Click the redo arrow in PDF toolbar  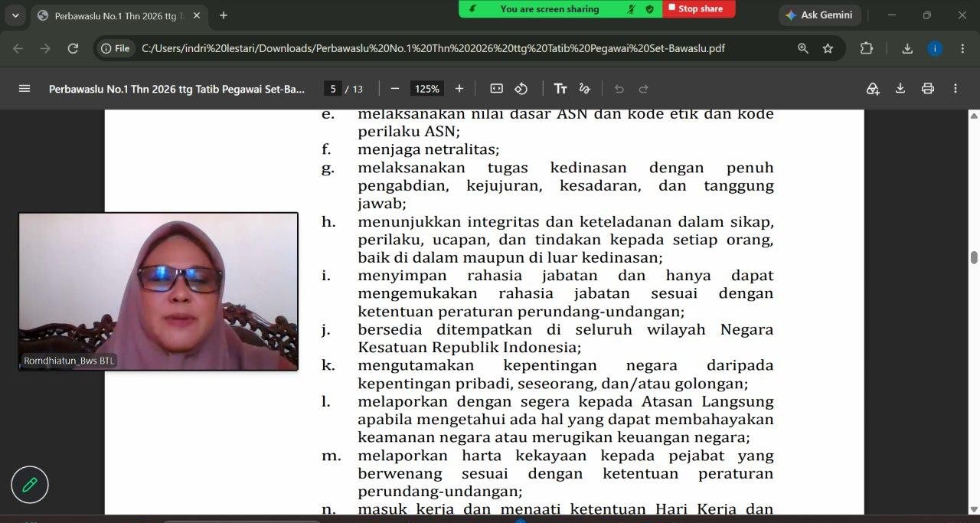coord(644,89)
